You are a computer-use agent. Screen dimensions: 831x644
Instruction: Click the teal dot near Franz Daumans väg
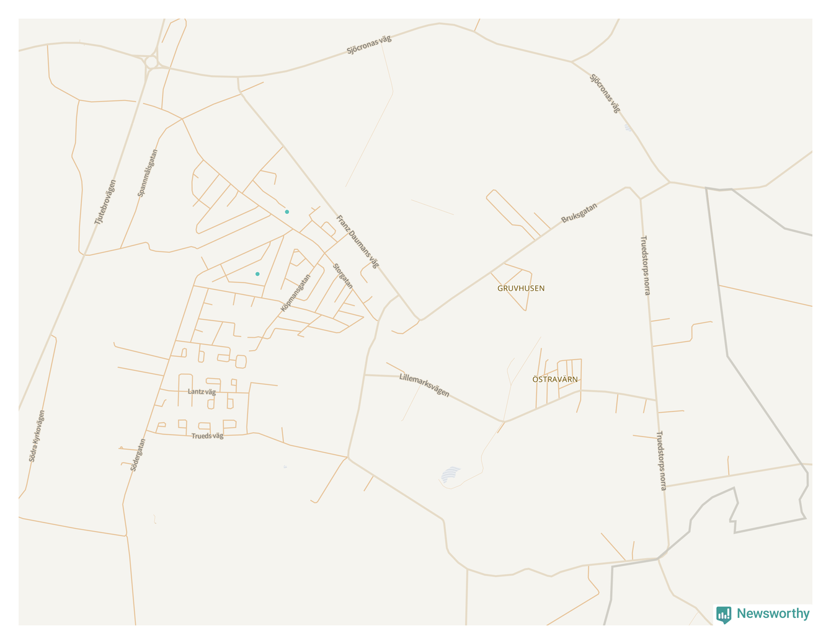click(287, 212)
